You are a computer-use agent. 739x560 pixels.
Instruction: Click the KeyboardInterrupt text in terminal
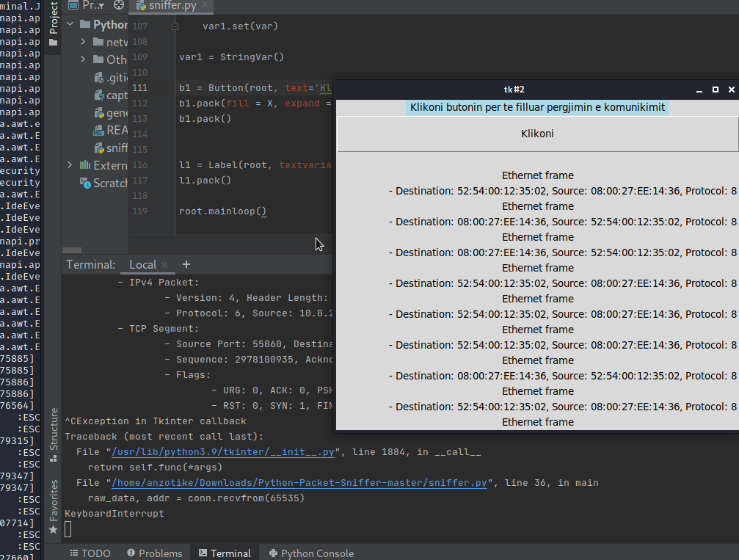[114, 513]
